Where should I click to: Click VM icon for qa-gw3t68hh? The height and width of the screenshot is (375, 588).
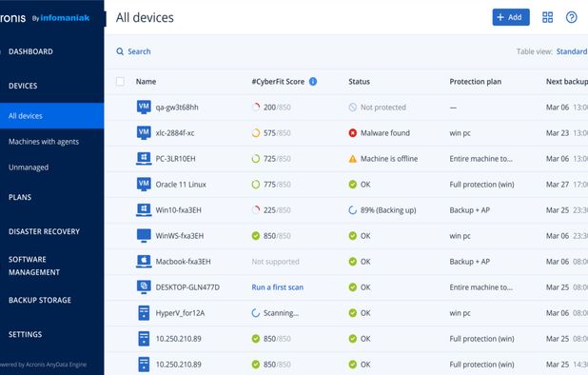[144, 107]
